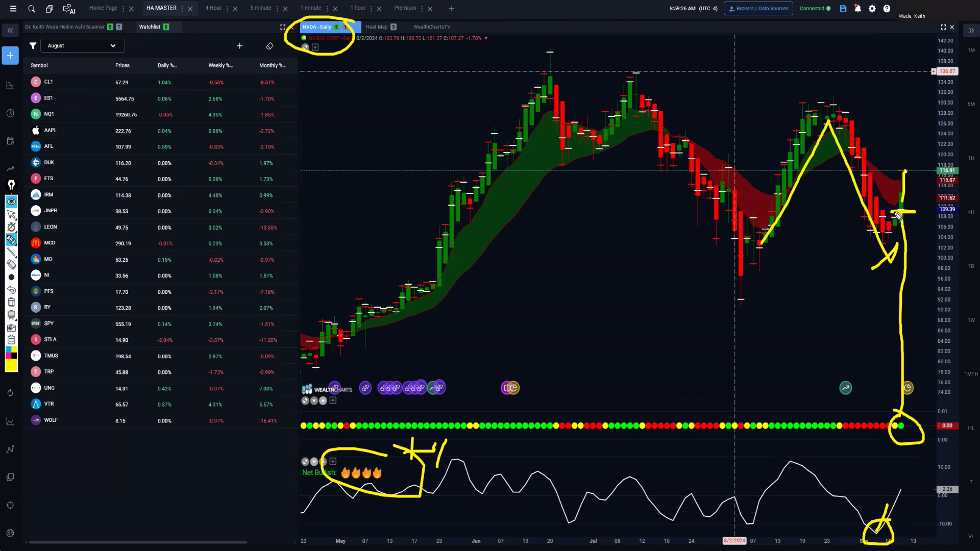
Task: Click the refresh icon in left sidebar
Action: 10,393
